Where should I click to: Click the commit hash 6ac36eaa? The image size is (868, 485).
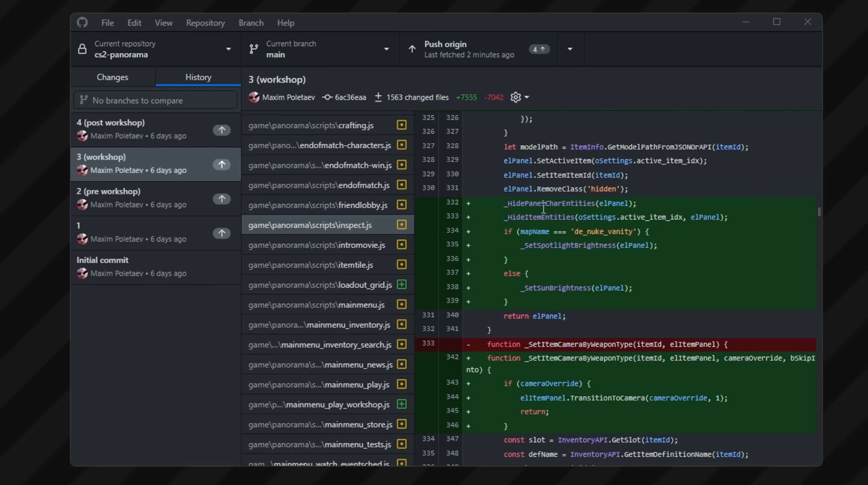(x=350, y=97)
